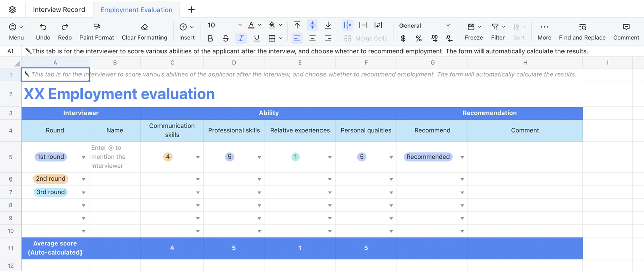Click the 'Comment' column header cell
Image resolution: width=644 pixels, height=271 pixels.
[525, 130]
